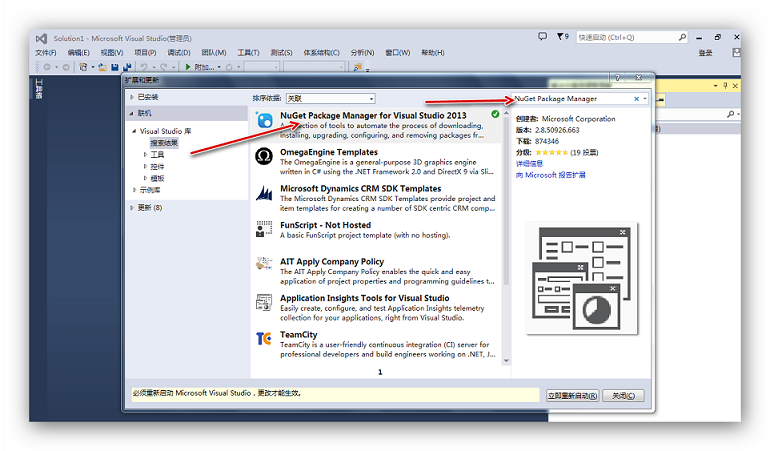Click the extension preview thumbnail image
The height and width of the screenshot is (451, 770).
(x=582, y=278)
